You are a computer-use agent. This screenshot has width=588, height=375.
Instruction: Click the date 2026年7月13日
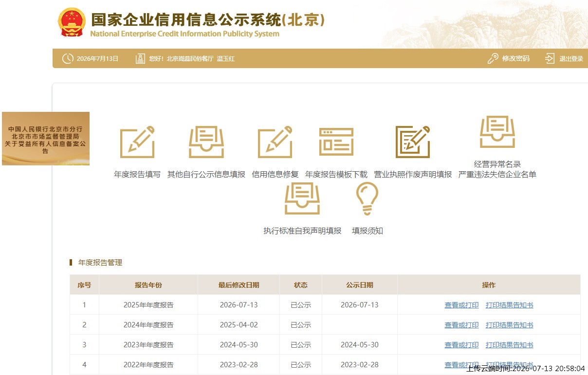click(x=98, y=59)
